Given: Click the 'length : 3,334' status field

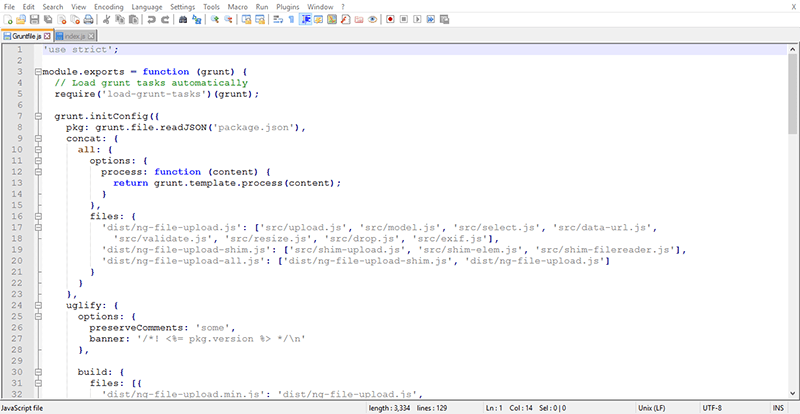Looking at the screenshot, I should tap(389, 408).
